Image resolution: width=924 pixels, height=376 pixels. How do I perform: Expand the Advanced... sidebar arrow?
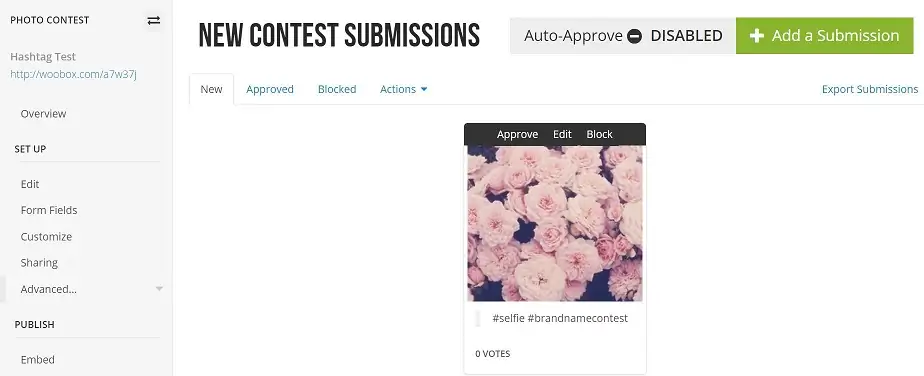159,289
